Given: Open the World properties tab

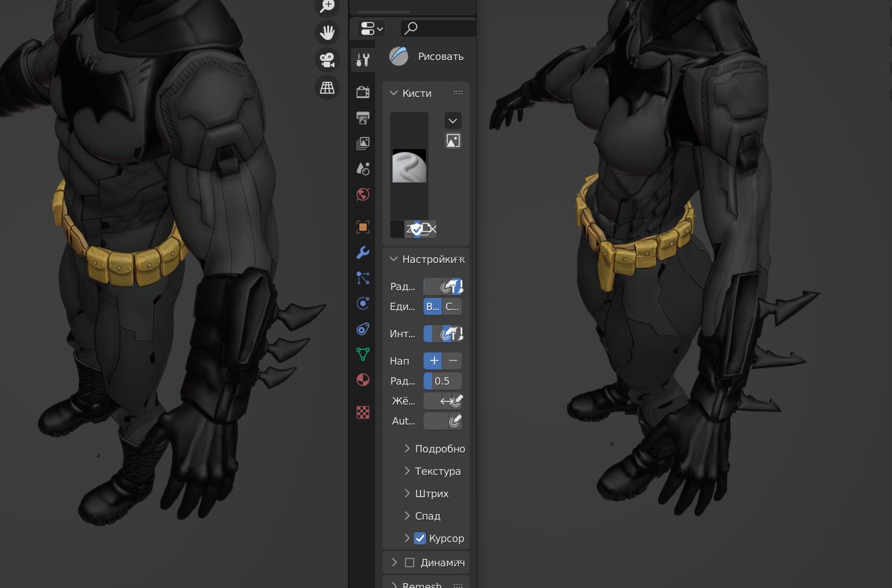Looking at the screenshot, I should (x=363, y=194).
